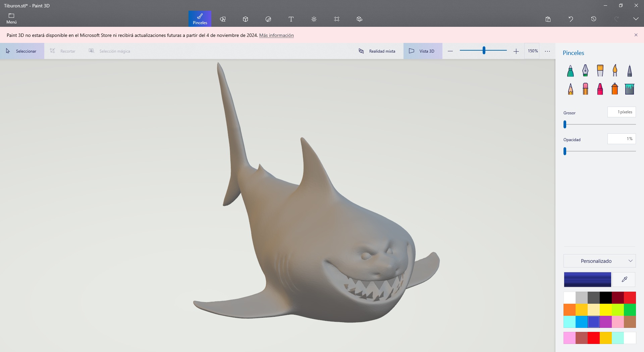This screenshot has height=352, width=644.
Task: Click the Opacidad percentage field
Action: [622, 139]
